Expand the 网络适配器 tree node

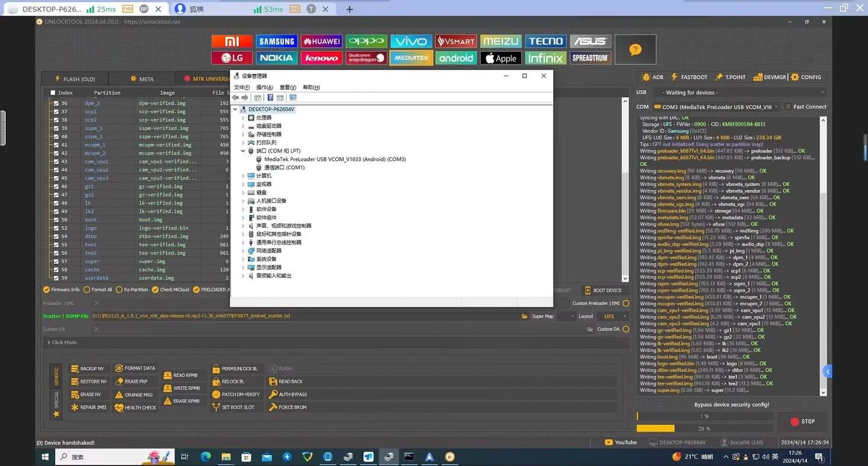[243, 250]
